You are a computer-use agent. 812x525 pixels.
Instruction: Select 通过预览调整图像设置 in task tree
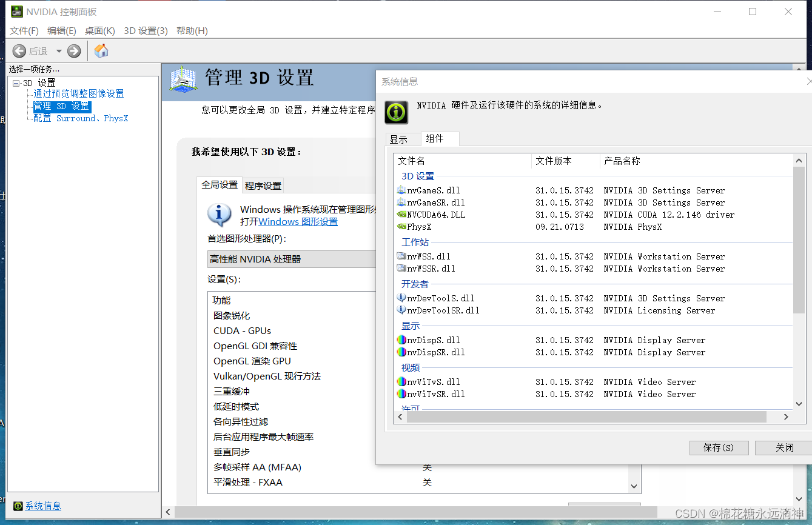tap(79, 94)
